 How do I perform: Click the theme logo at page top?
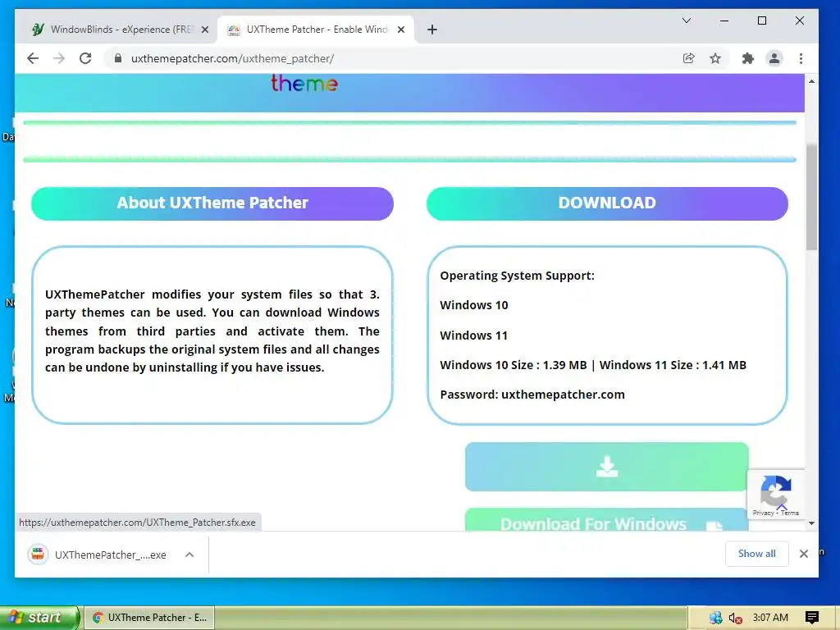pos(304,84)
